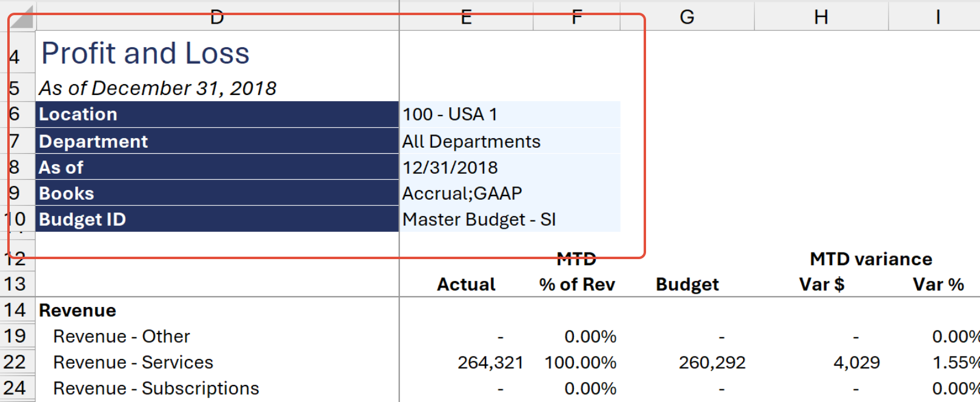The width and height of the screenshot is (980, 402).
Task: Select the Revenue - Services row label
Action: coord(133,362)
